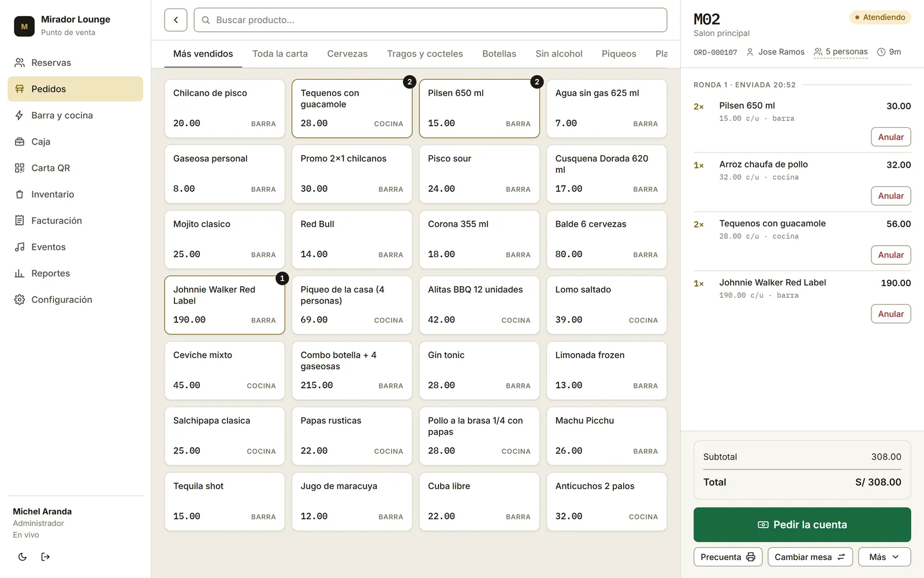Add Chilcano de pisco to order
The width and height of the screenshot is (924, 578).
point(225,109)
